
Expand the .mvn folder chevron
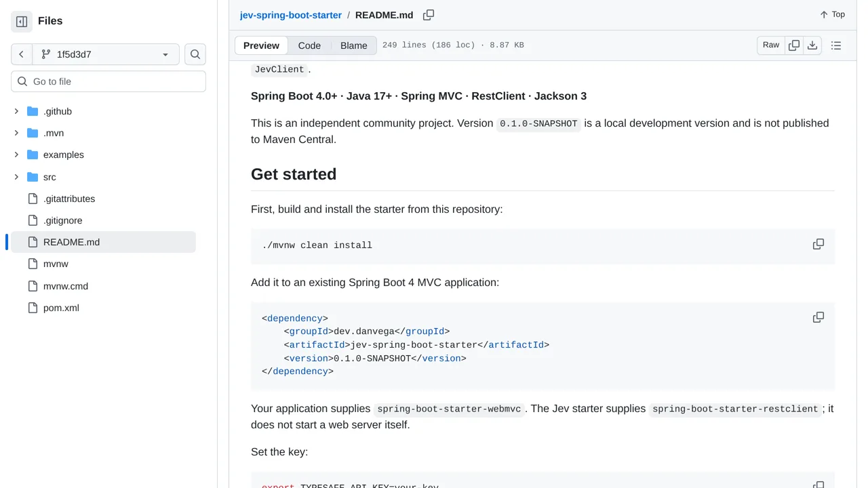tap(16, 133)
